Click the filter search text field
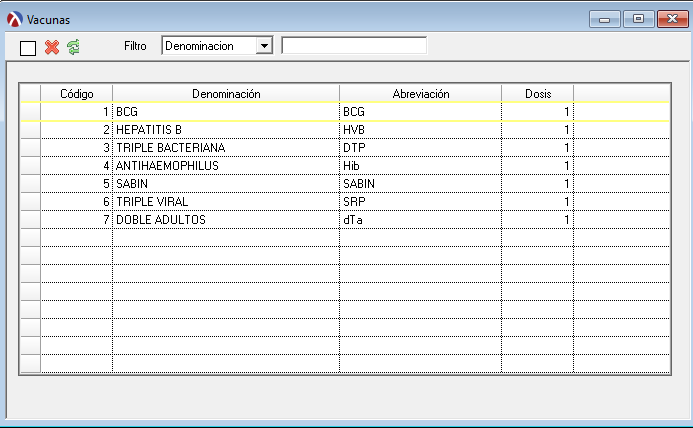Screen dimensions: 693x428 pos(354,46)
